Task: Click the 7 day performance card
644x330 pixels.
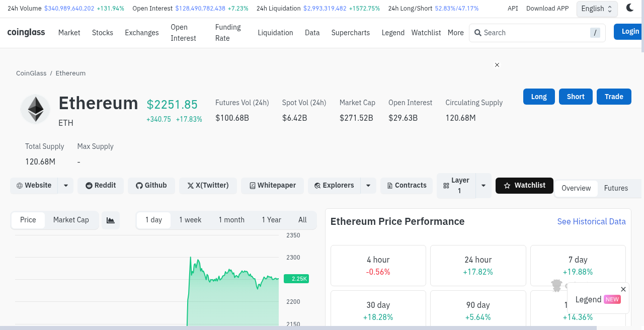Action: click(578, 266)
